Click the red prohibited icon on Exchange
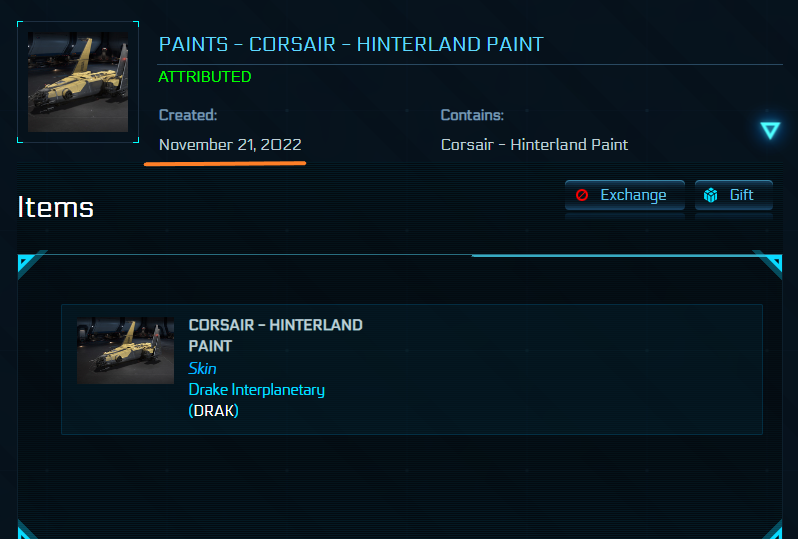798x539 pixels. pos(582,195)
